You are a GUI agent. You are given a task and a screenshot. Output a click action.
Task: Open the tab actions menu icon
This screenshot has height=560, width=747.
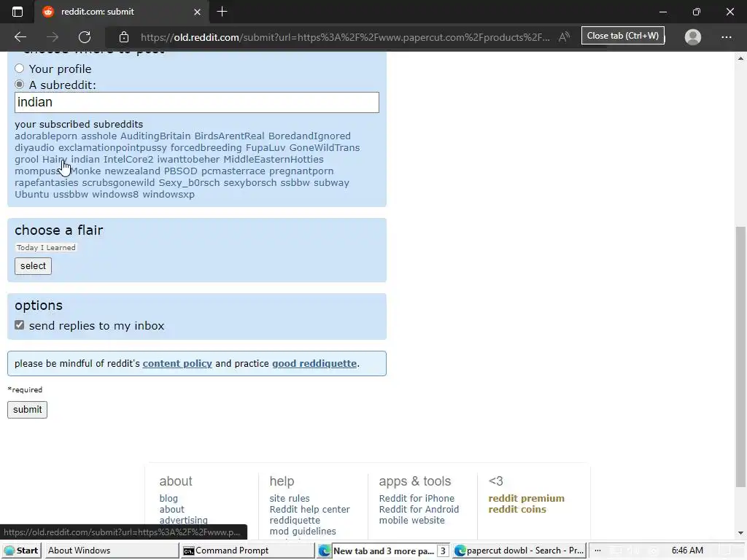coord(18,12)
